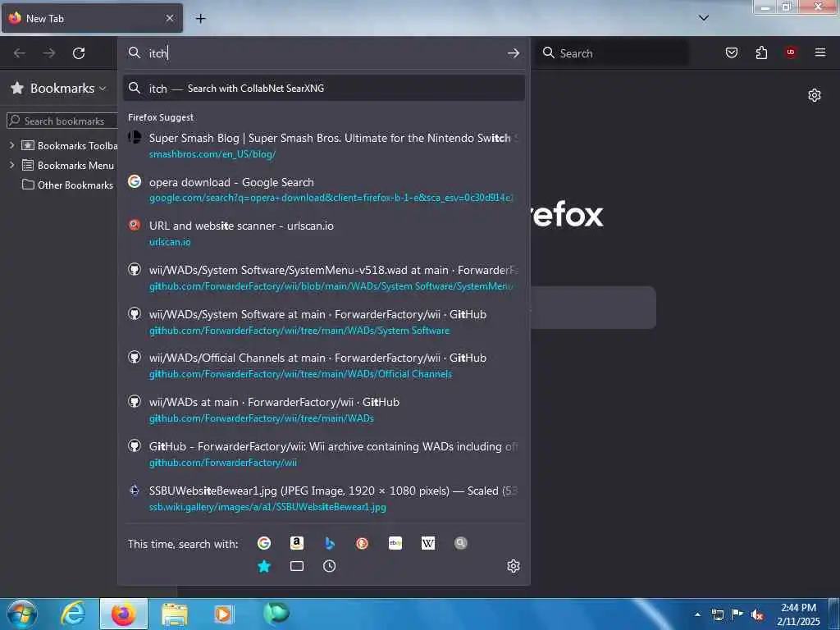Open the Bookmarks sidebar switcher dropdown
840x630 pixels.
tap(59, 88)
